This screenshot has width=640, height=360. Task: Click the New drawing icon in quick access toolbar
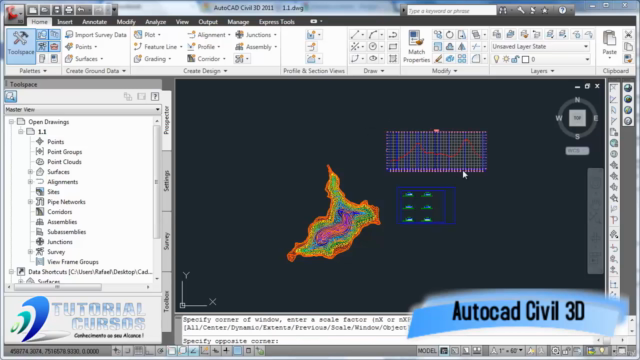click(33, 10)
